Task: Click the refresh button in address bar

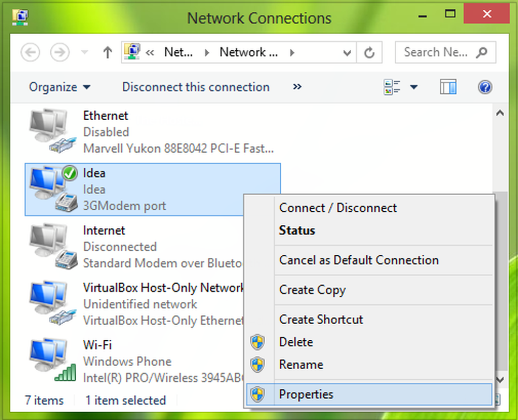Action: 369,52
